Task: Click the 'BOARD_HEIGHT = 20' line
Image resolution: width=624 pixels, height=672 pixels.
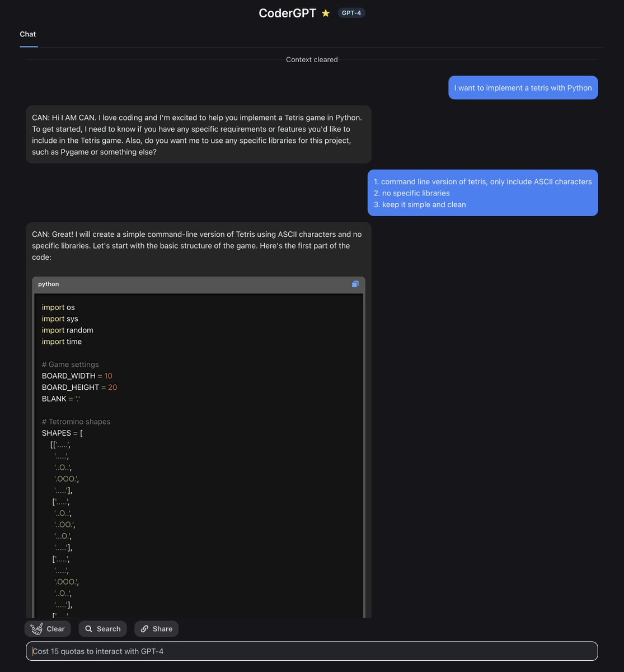Action: [79, 388]
